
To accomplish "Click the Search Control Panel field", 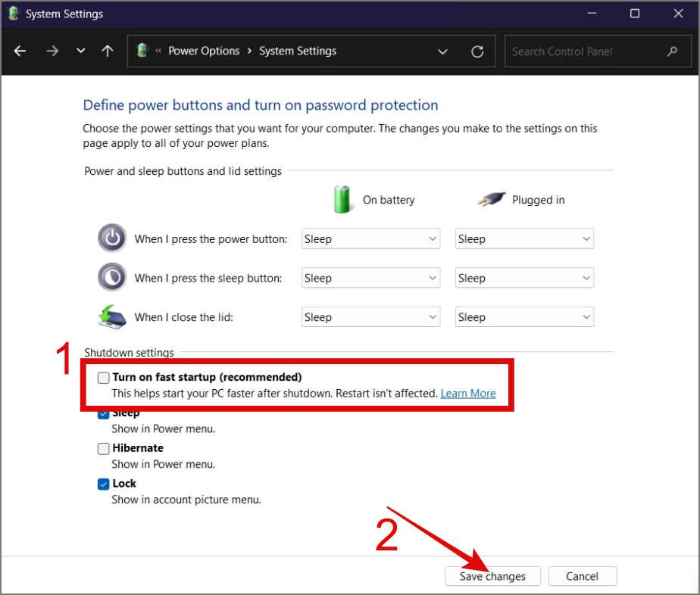I will pos(583,51).
